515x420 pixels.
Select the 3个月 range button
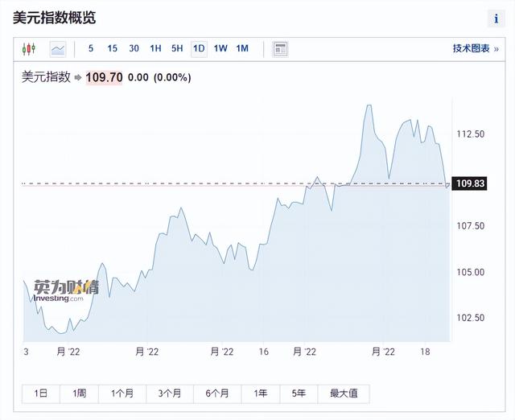(x=170, y=393)
